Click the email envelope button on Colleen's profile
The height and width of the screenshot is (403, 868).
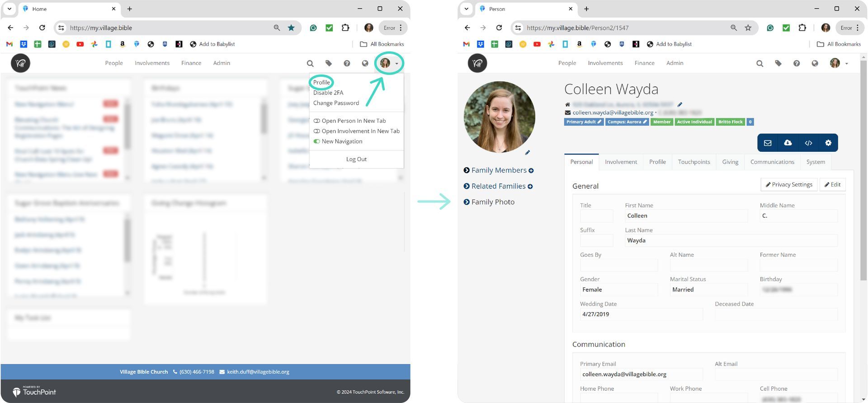767,143
